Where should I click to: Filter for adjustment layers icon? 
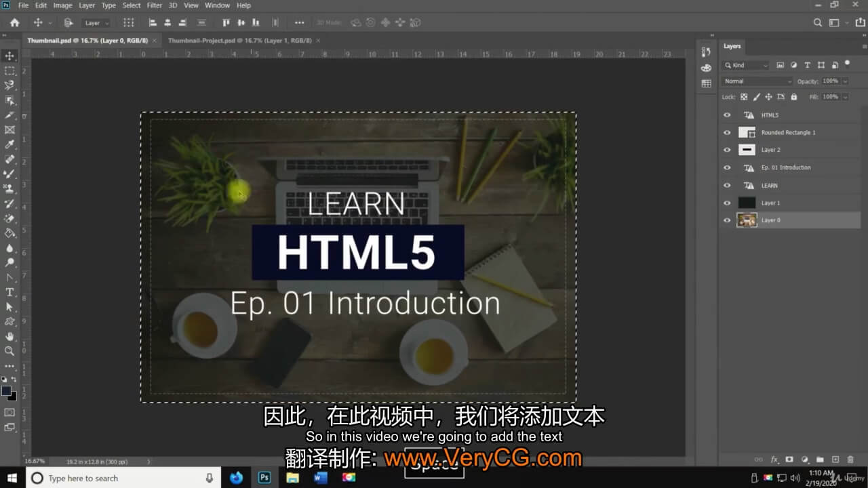coord(793,65)
